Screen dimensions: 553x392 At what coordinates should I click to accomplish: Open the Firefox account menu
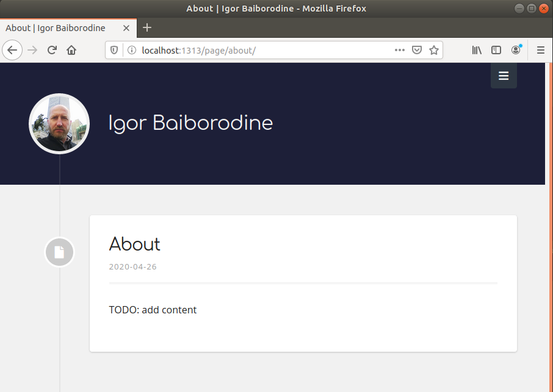(516, 50)
